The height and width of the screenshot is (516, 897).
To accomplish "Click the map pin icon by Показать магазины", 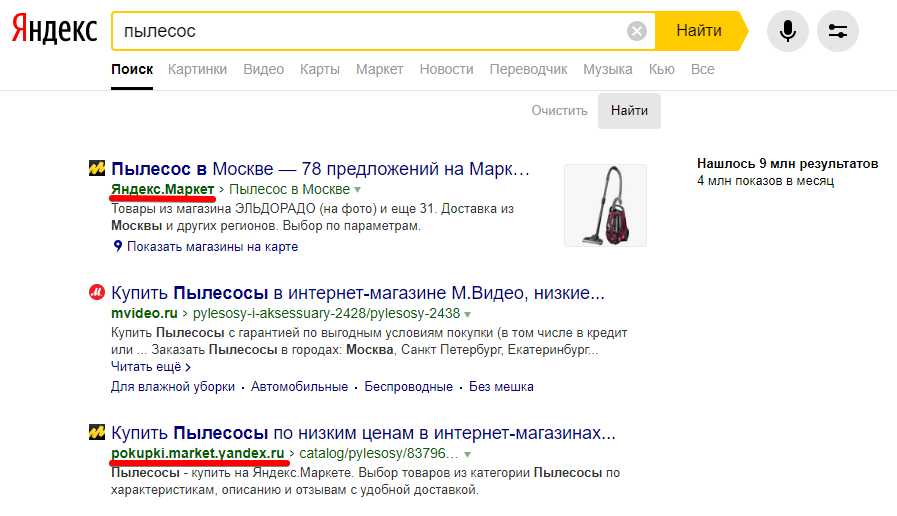I will click(117, 246).
